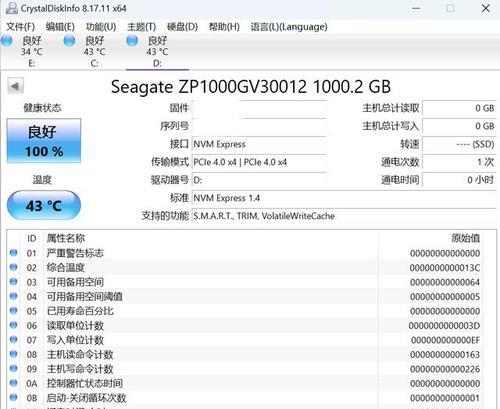Open the 文件(F) menu
Viewport: 500px width, 409px height.
click(x=20, y=27)
